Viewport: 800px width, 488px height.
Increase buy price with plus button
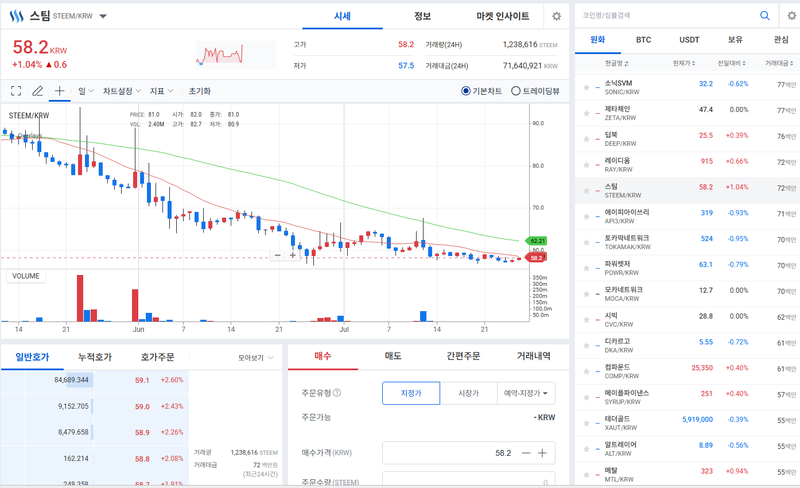(x=542, y=453)
